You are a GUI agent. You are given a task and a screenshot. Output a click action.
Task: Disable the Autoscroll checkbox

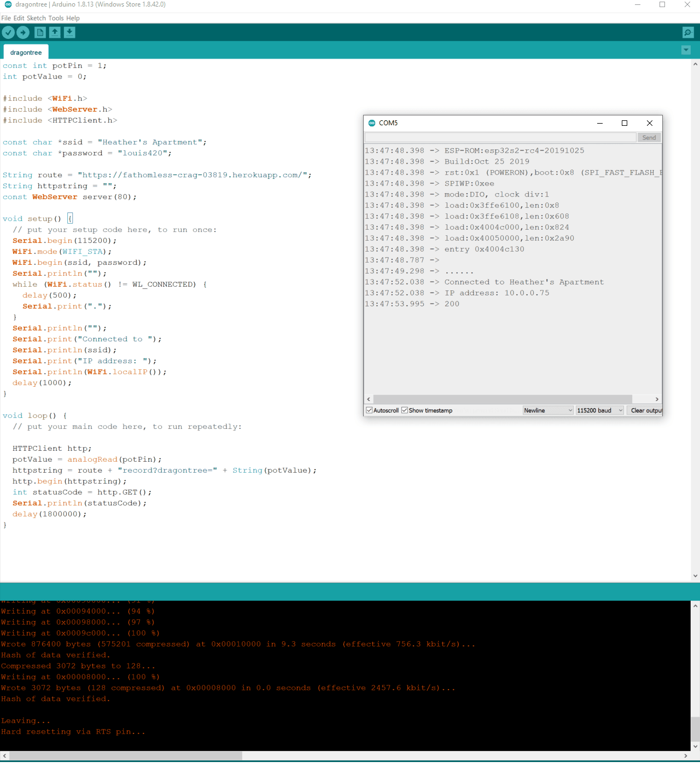click(x=369, y=410)
